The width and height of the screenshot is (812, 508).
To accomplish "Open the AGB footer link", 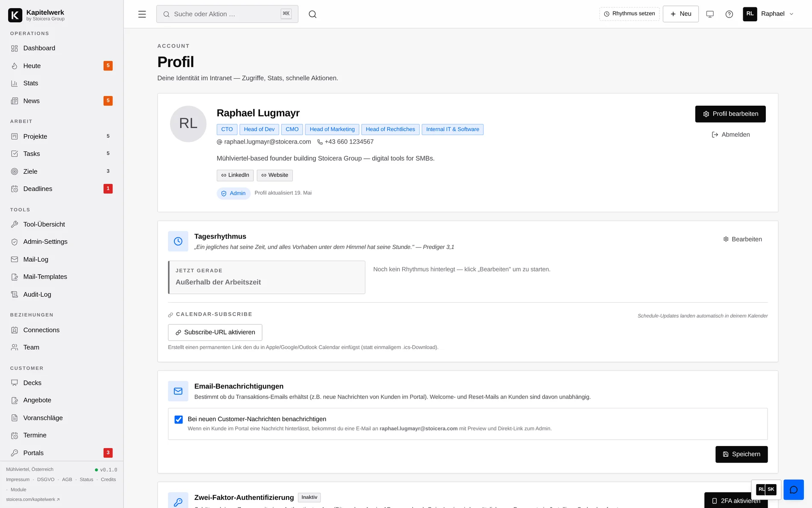I will click(67, 480).
